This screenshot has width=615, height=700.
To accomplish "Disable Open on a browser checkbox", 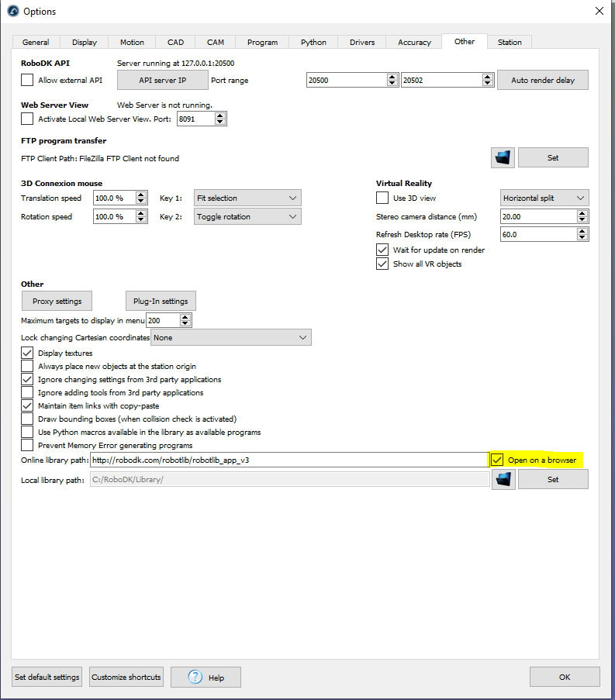I will coord(497,460).
